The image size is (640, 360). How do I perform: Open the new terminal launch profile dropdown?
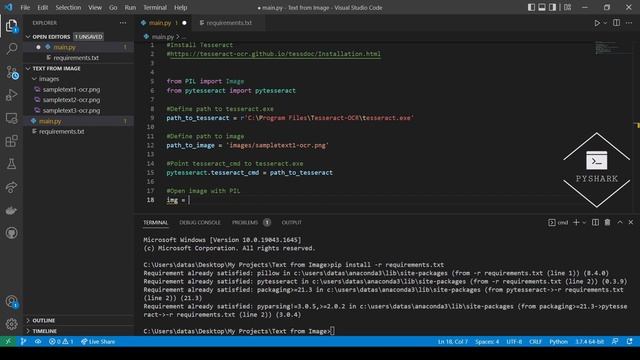584,222
